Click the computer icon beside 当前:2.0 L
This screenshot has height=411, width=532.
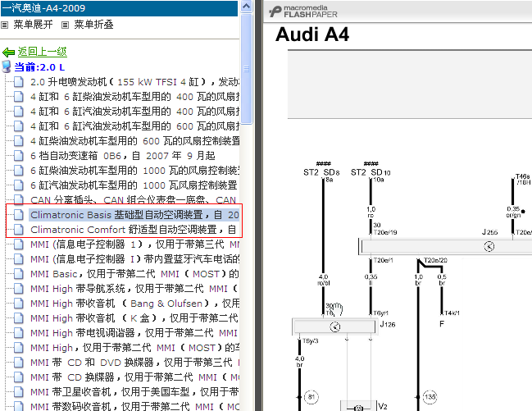[7, 66]
